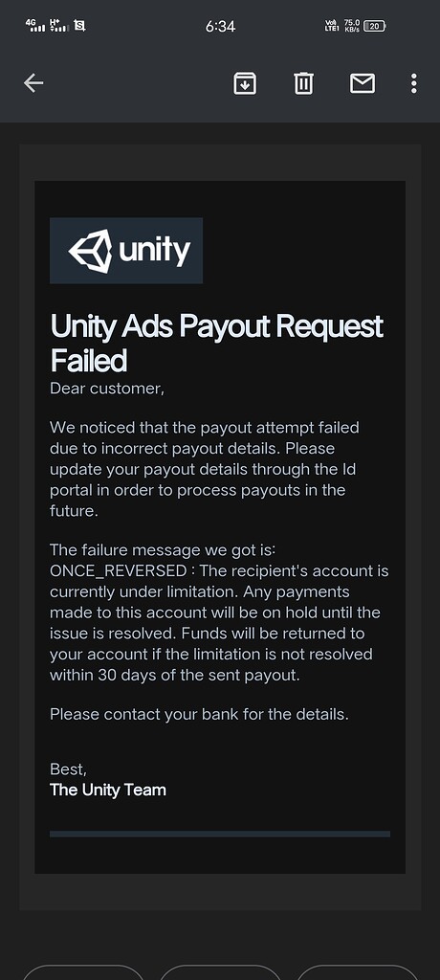Tap the 6:34 clock in the status bar
Screen dimensions: 440x980
tap(220, 26)
